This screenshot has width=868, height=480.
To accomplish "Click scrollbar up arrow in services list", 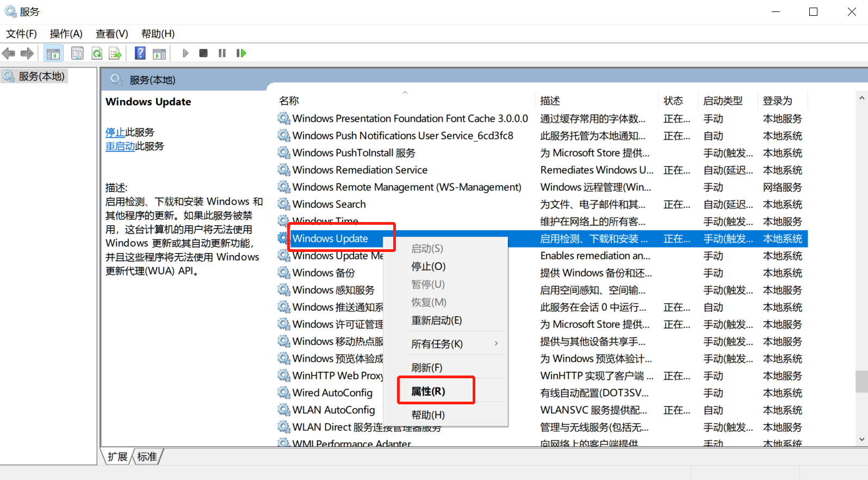I will click(861, 98).
